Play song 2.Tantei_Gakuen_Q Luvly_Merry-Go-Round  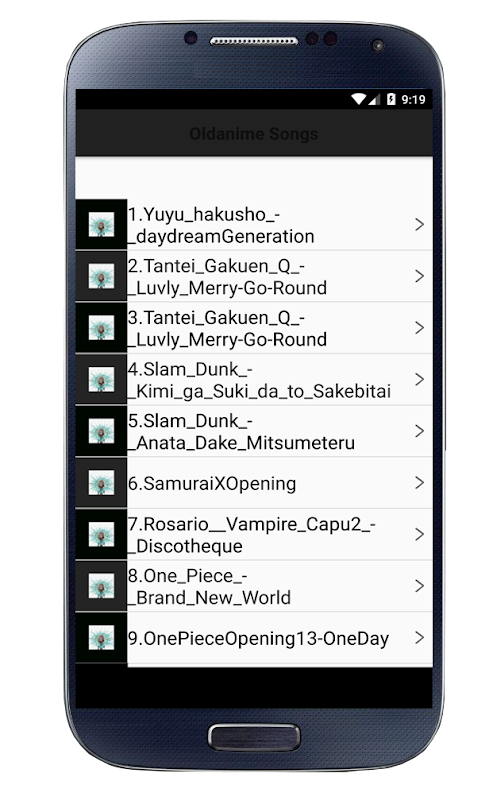tap(227, 277)
